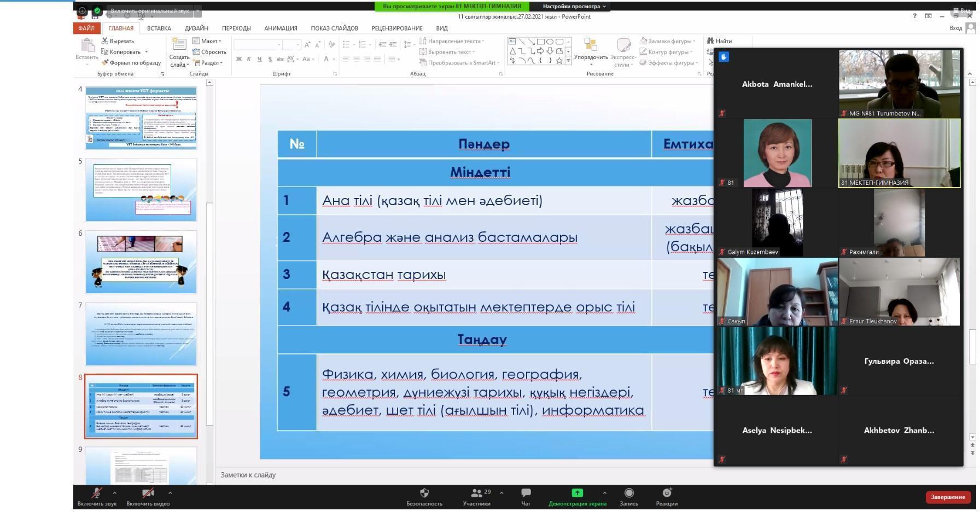The height and width of the screenshot is (517, 980).
Task: Expand audio options arrow beside Включить звук
Action: 114,493
